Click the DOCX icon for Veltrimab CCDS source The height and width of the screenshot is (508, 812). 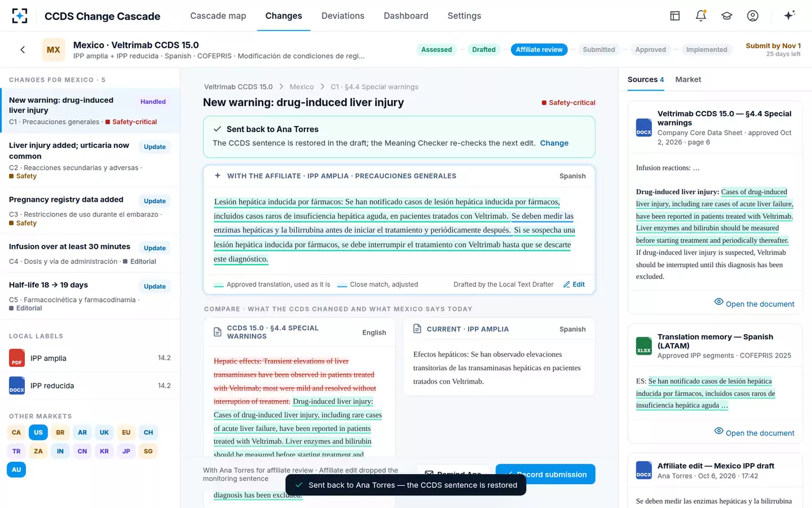[644, 128]
